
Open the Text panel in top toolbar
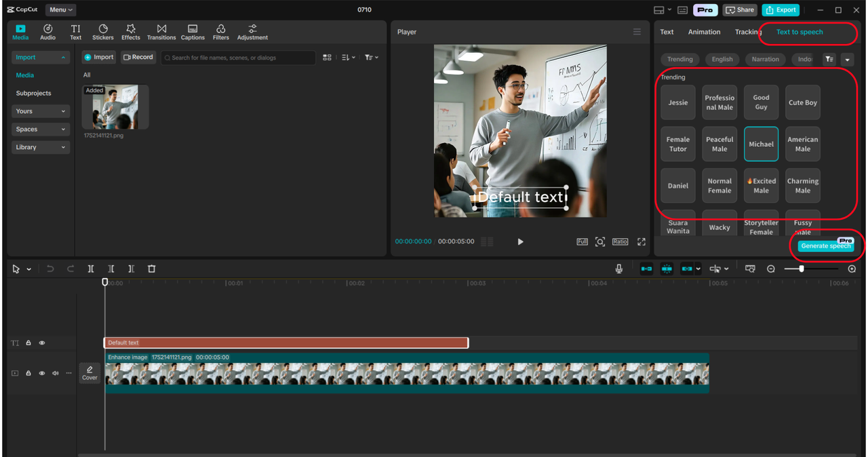point(75,32)
